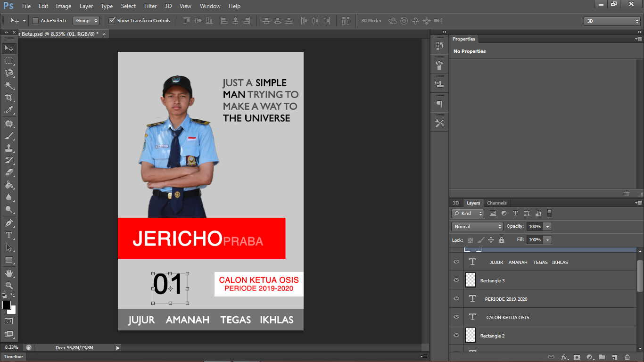The width and height of the screenshot is (644, 362).
Task: Open the Auto-Select Group dropdown
Action: point(87,21)
